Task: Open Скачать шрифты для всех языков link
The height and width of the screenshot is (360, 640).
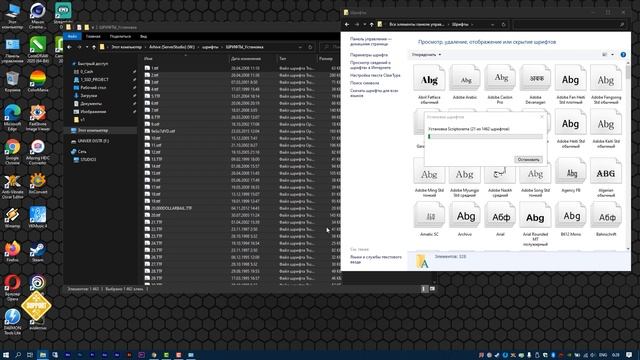Action: tap(374, 93)
